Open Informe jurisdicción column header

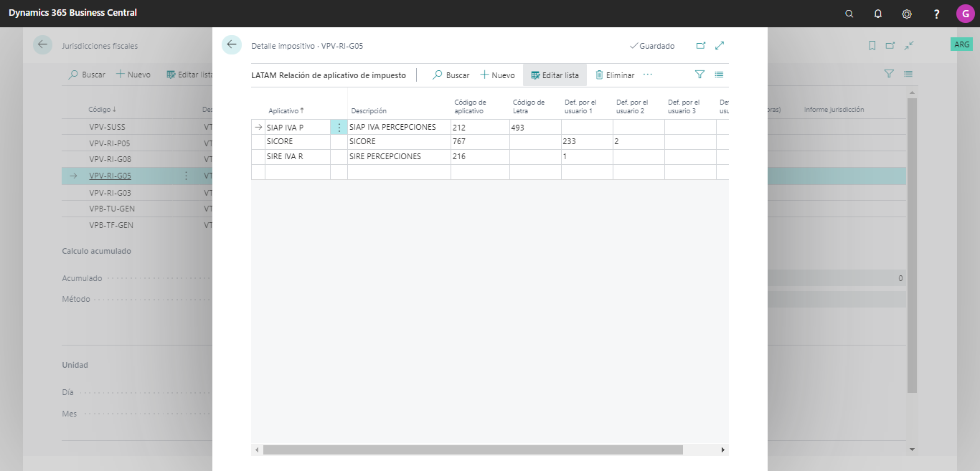[x=834, y=110]
